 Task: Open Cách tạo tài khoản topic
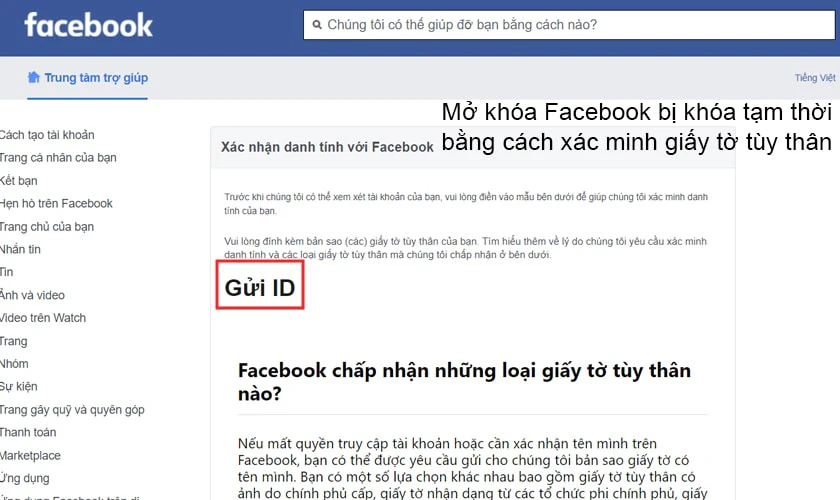click(x=47, y=135)
